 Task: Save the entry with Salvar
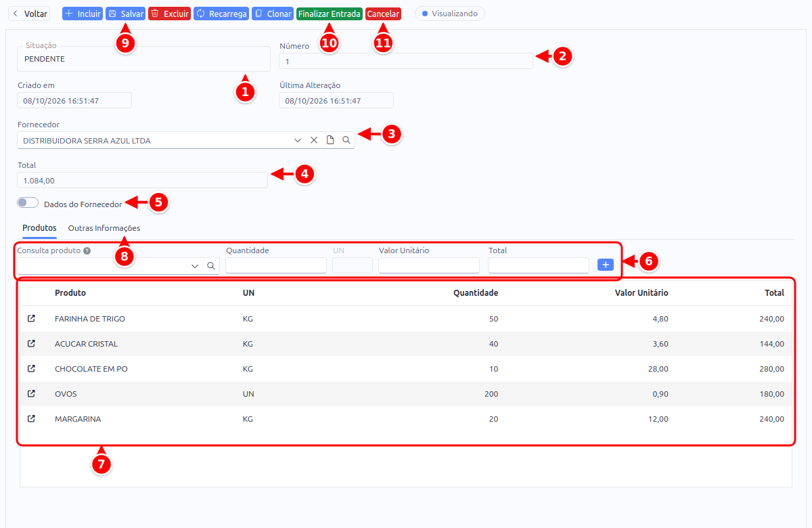125,14
